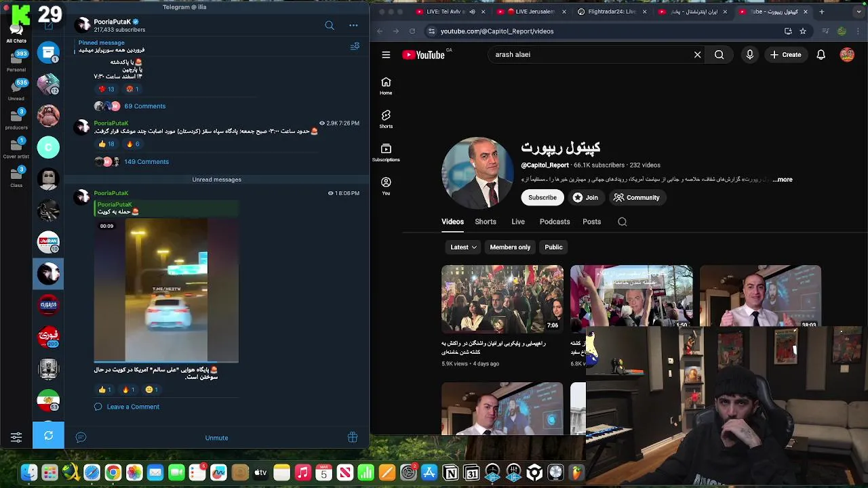Open the Personal folder in Telegram sidebar
Screen dimensions: 868x488
pos(16,60)
